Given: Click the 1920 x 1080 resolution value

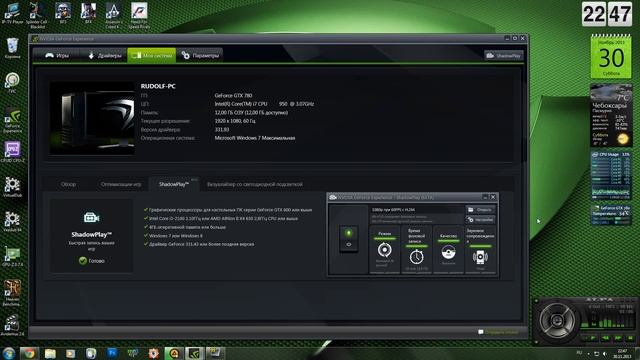Looking at the screenshot, I should [235, 121].
